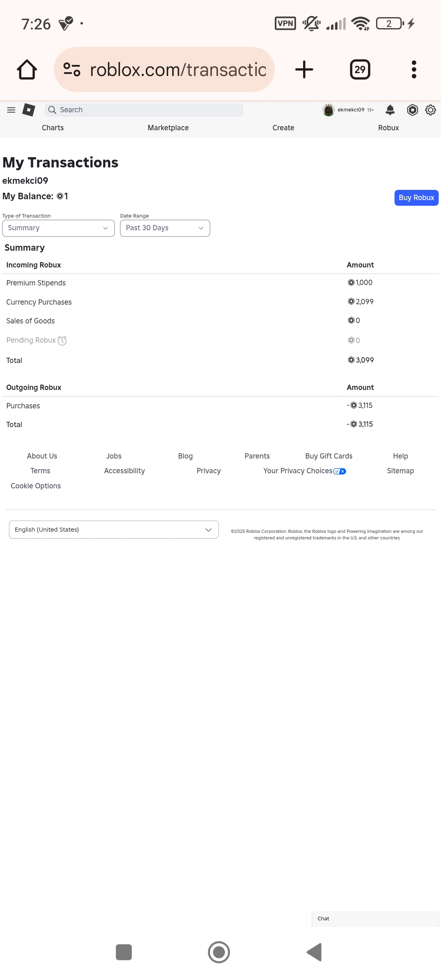Expand the Type of Transaction Summary dropdown
Screen dimensions: 441x980
click(x=58, y=228)
